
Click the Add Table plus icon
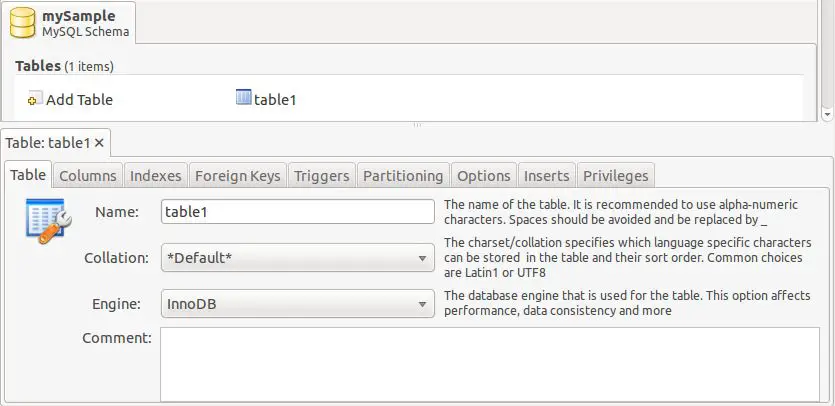click(34, 100)
